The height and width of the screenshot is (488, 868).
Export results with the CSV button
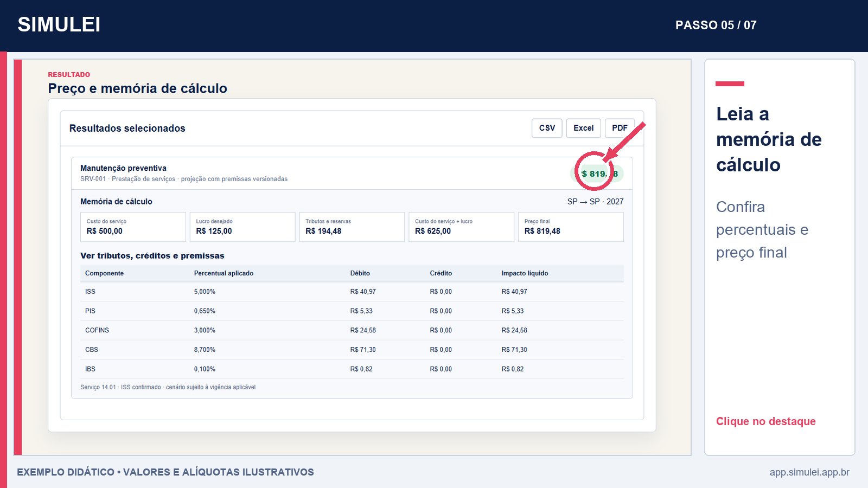tap(547, 128)
